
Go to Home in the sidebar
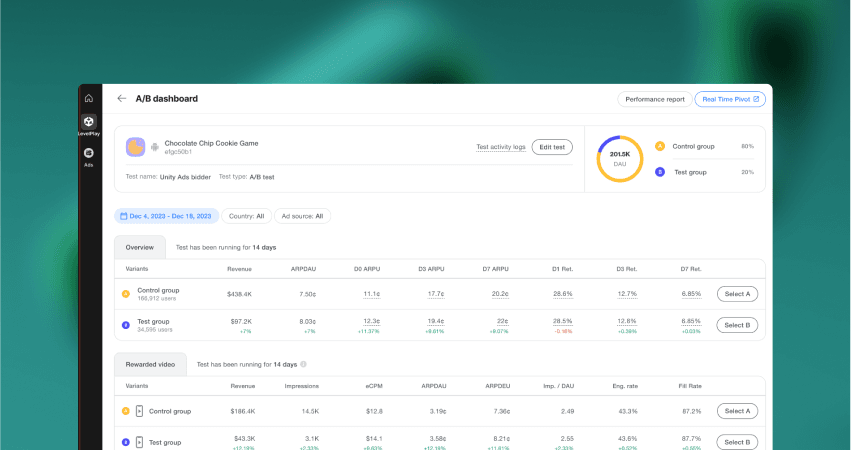pos(89,98)
